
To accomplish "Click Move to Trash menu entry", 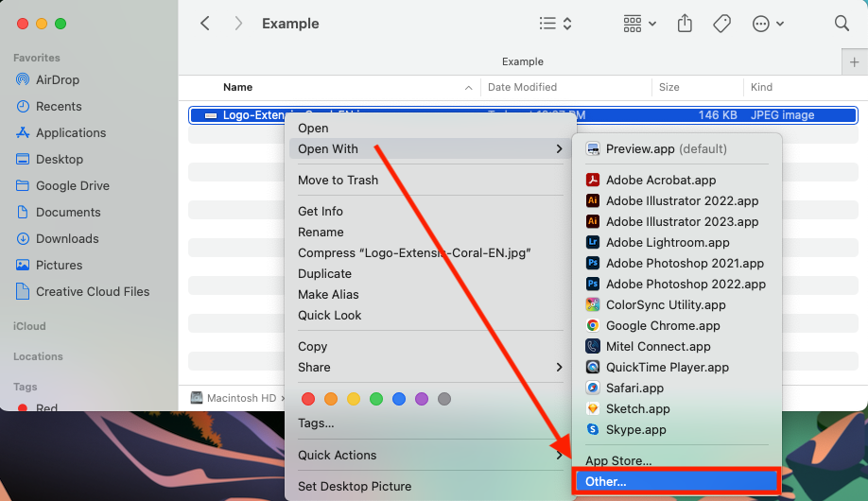I will coord(338,180).
